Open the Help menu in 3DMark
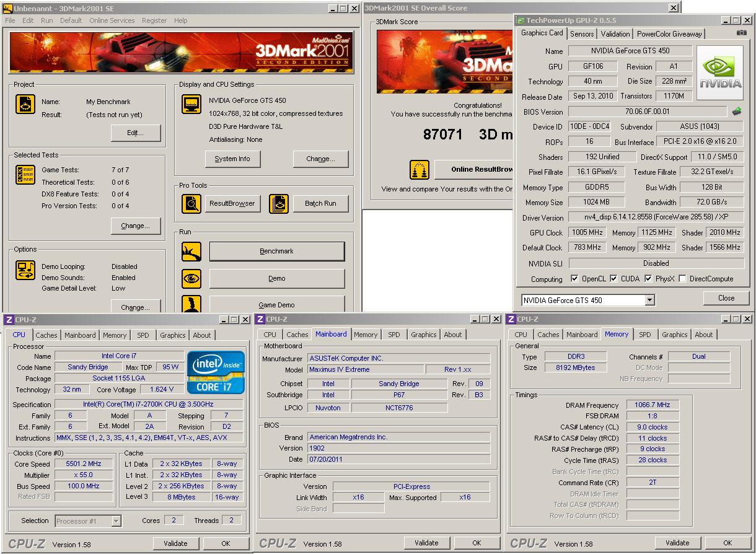 click(180, 20)
